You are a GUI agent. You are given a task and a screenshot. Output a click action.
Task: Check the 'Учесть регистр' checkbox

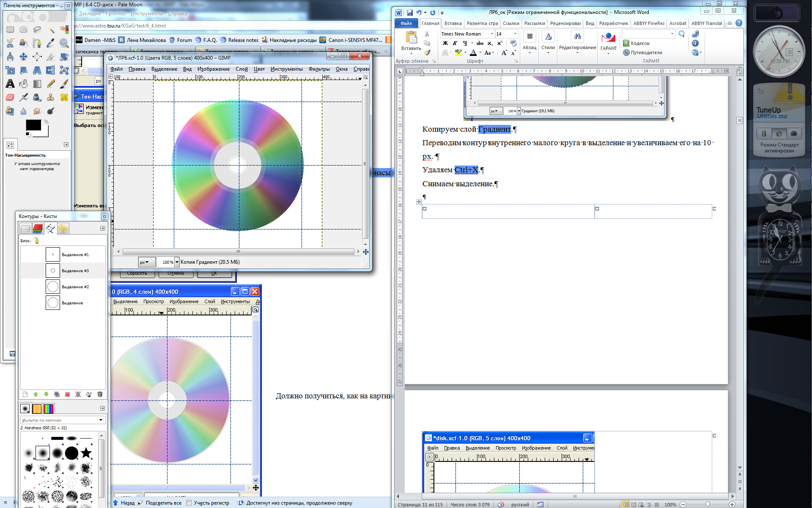pyautogui.click(x=189, y=503)
